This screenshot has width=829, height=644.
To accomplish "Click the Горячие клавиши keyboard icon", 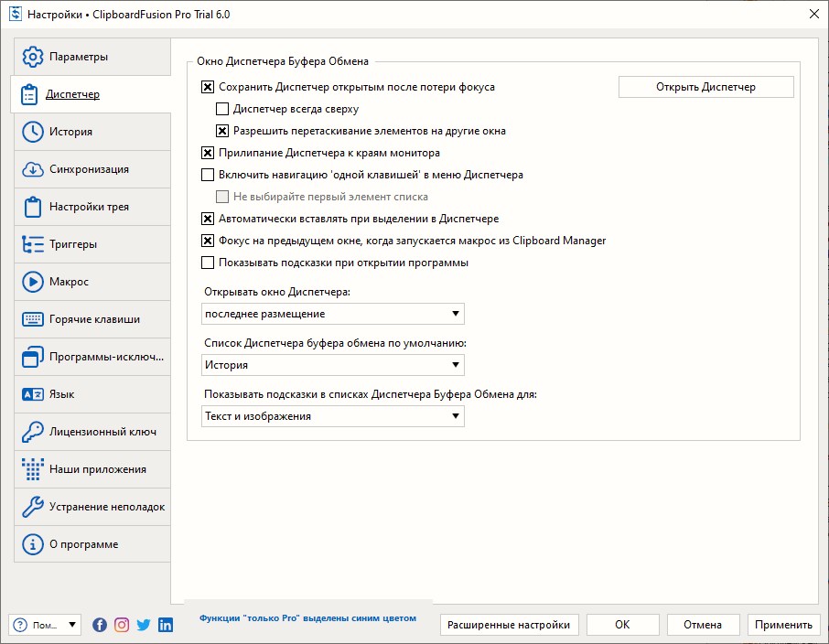I will [x=32, y=319].
